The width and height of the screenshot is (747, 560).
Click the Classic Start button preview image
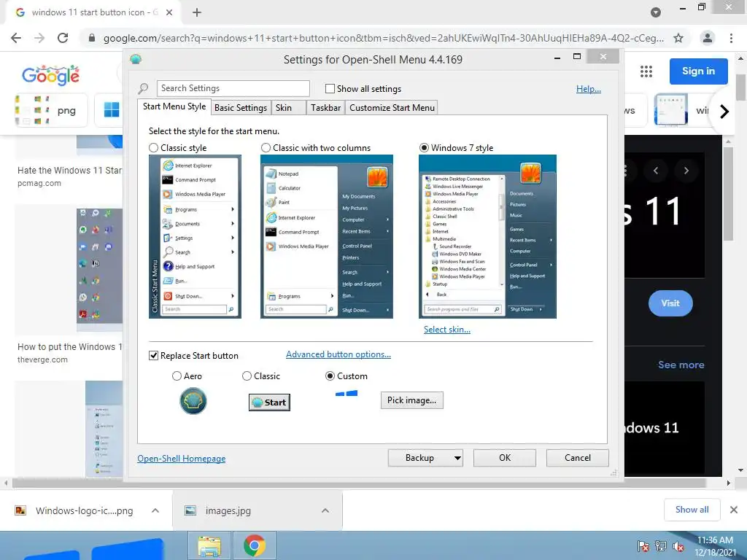pyautogui.click(x=269, y=402)
